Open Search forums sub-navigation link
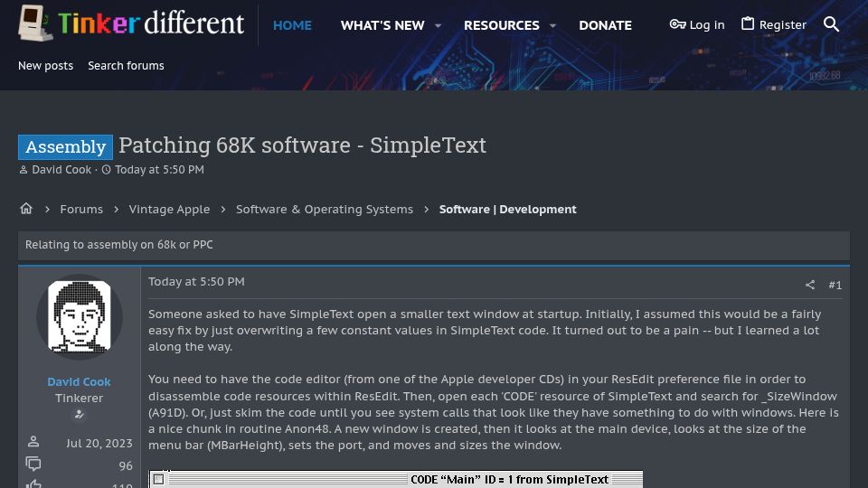This screenshot has height=488, width=868. click(126, 65)
